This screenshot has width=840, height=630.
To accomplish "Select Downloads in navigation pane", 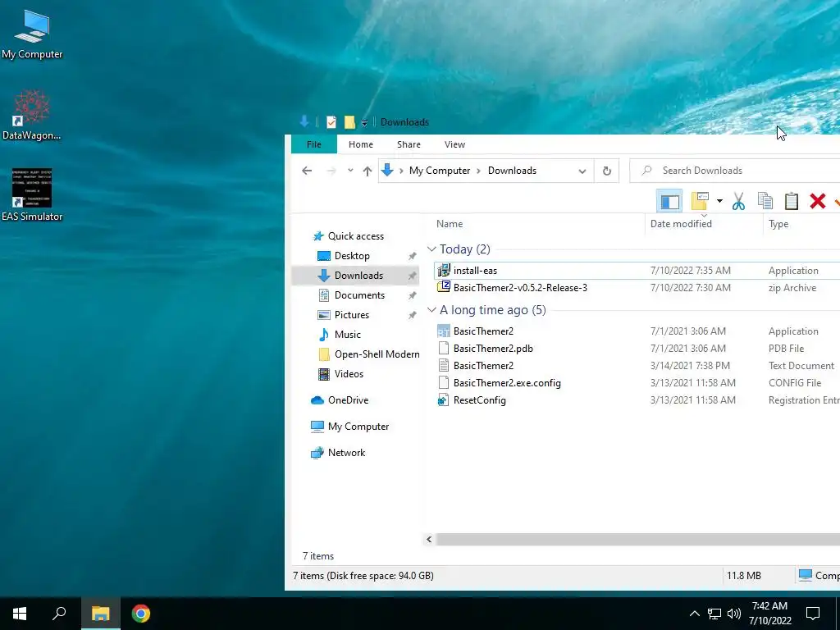I will click(x=355, y=276).
